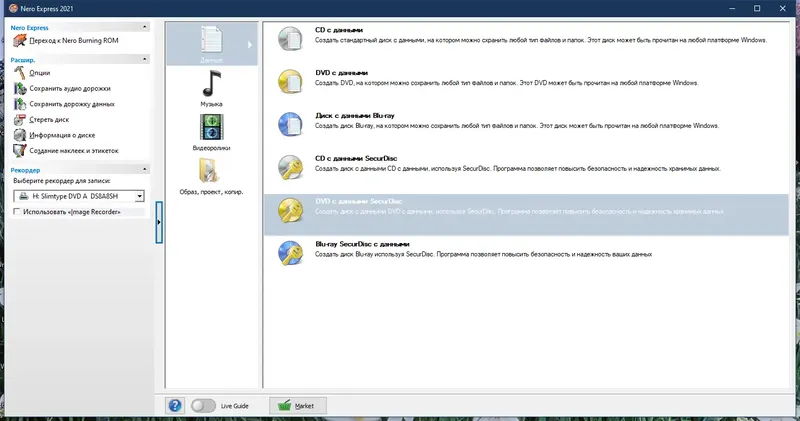Click the Сохранить дорожку данных icon
This screenshot has width=800, height=421.
coord(20,104)
